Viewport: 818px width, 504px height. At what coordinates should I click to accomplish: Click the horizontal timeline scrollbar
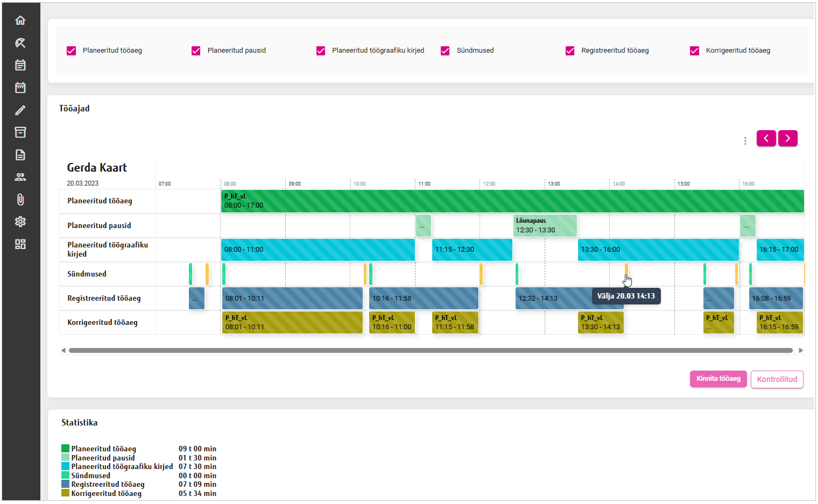coord(431,350)
